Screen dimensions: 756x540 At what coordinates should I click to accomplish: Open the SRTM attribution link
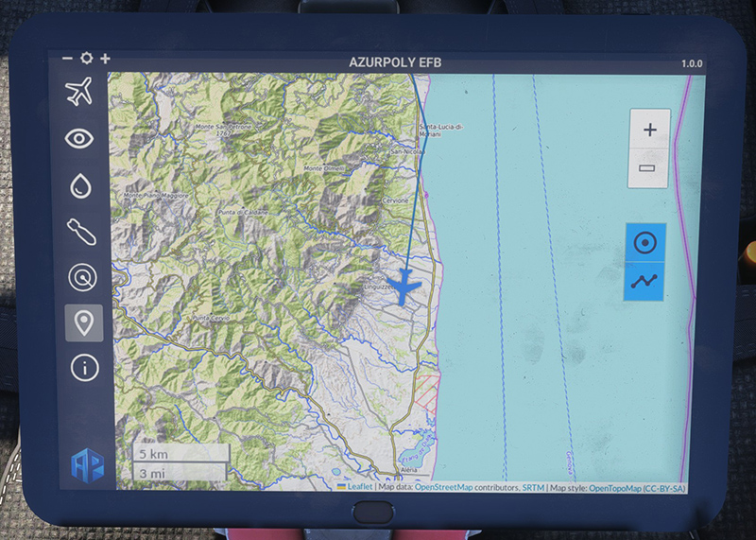pos(533,488)
